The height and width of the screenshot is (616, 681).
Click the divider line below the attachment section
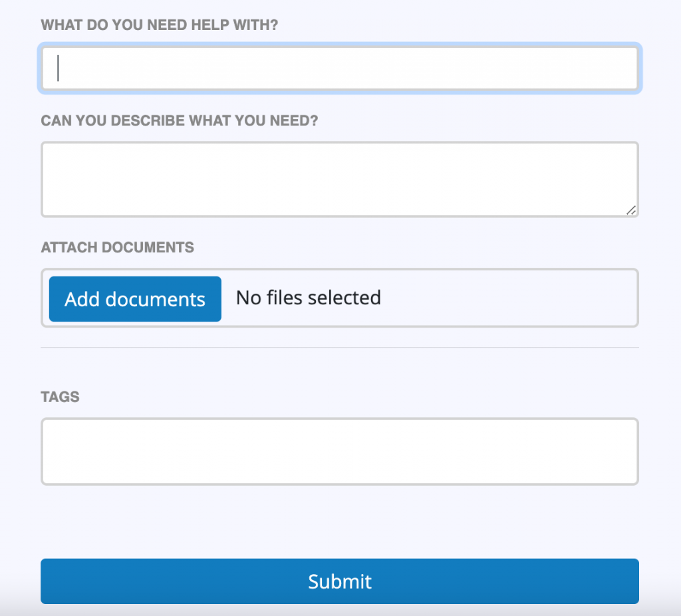340,346
